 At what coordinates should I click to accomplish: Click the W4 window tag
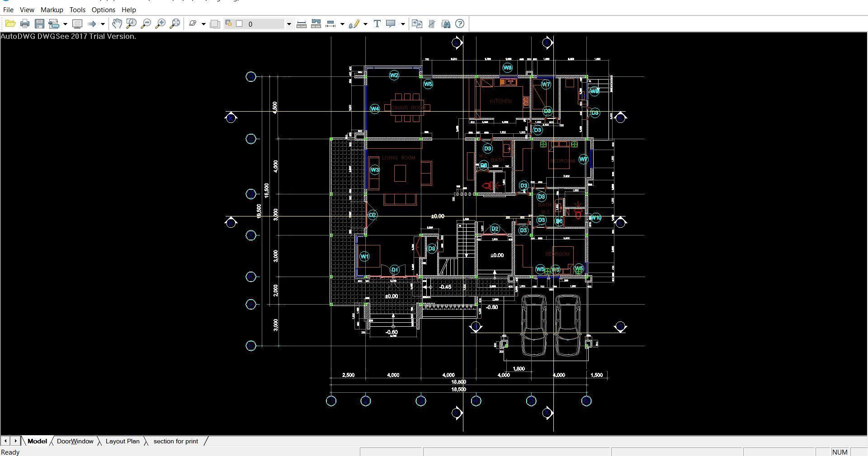(375, 108)
